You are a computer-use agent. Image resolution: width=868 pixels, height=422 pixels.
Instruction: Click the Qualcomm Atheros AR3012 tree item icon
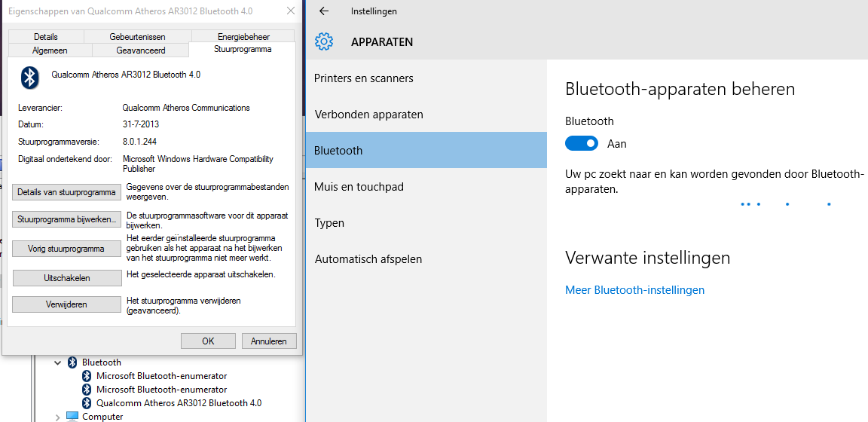click(87, 402)
